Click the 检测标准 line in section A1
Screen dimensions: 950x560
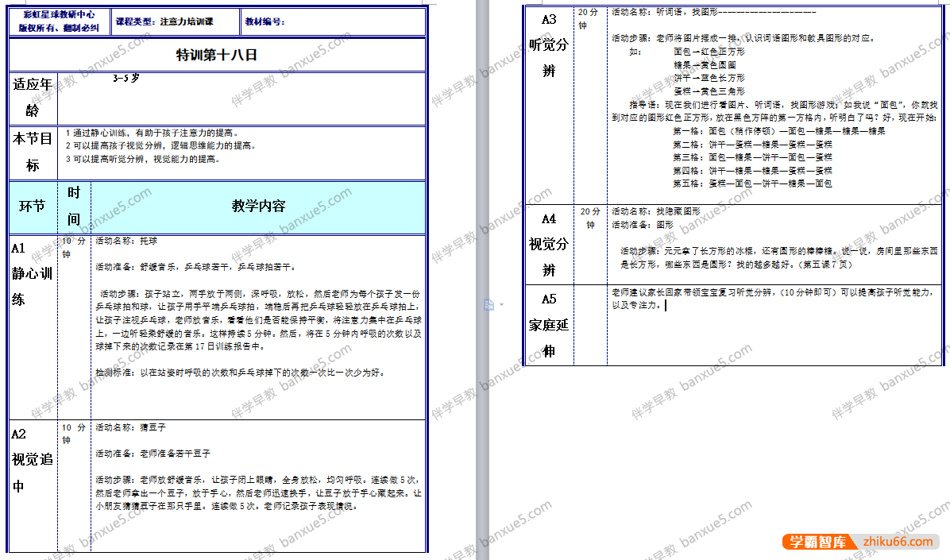click(241, 373)
